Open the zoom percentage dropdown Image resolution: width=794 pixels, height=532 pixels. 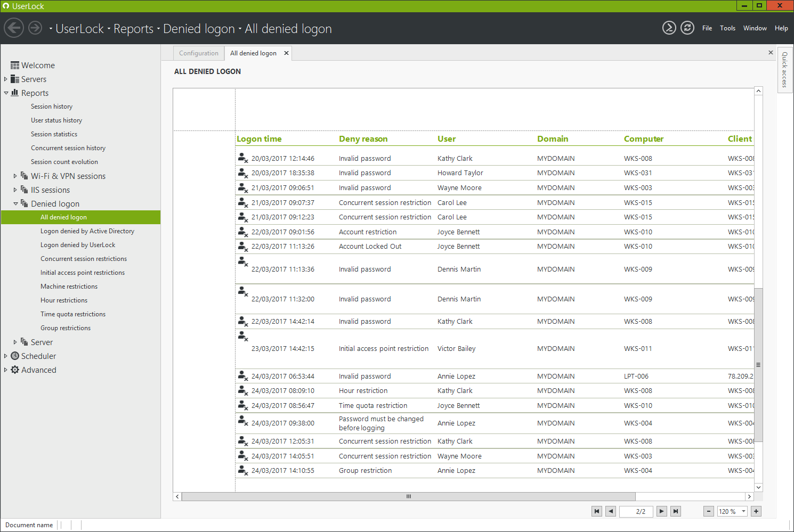click(x=743, y=511)
